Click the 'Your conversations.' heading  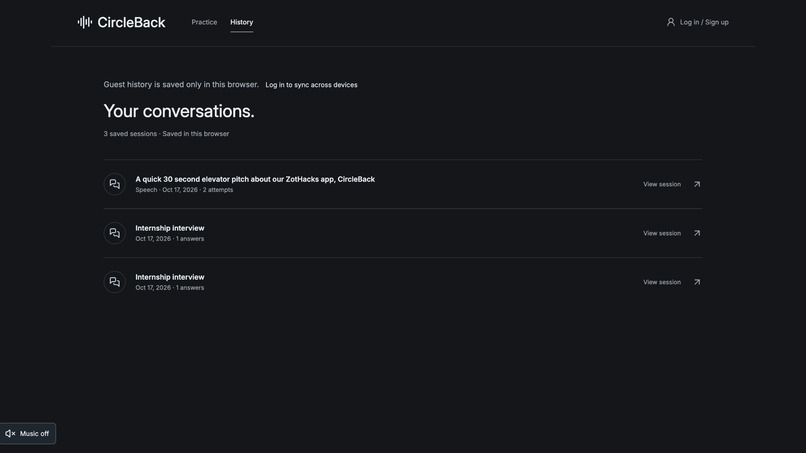pos(179,111)
